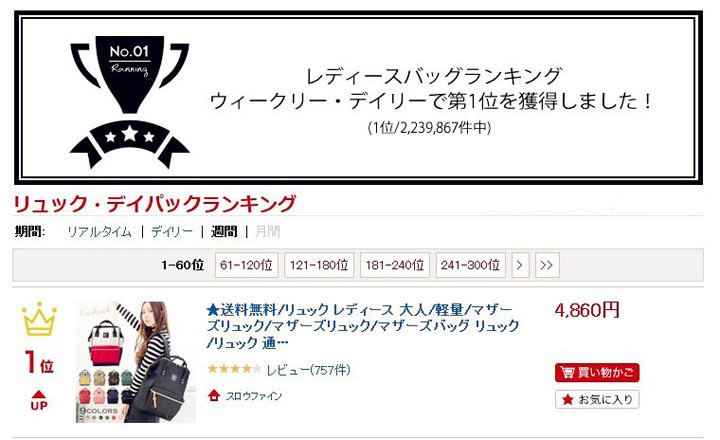The image size is (720, 440).
Task: Jump to last page with double arrow
Action: 547,265
